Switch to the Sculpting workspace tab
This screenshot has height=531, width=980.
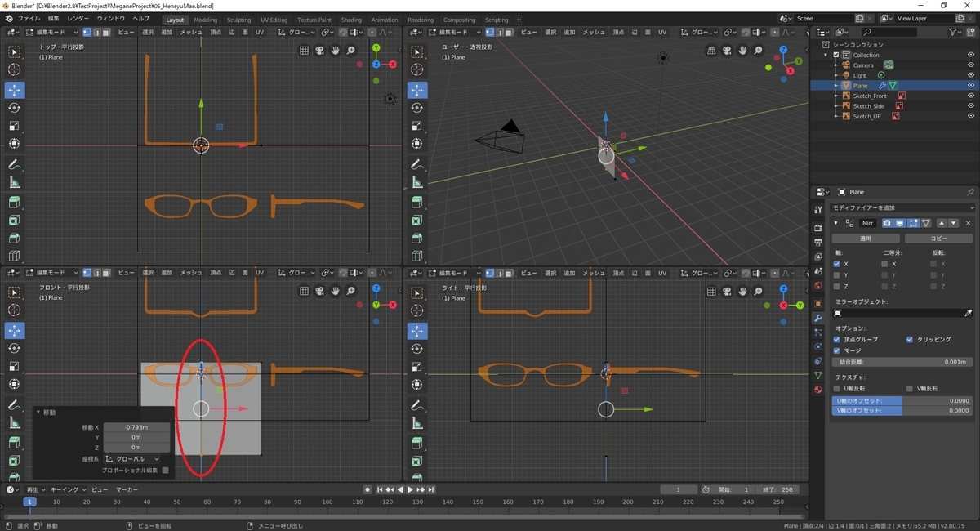click(238, 20)
